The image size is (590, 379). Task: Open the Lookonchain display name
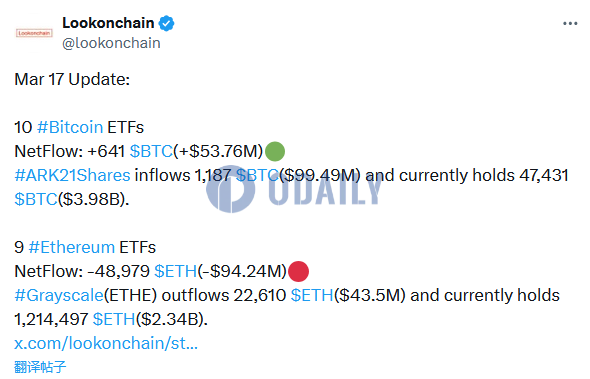tap(108, 23)
